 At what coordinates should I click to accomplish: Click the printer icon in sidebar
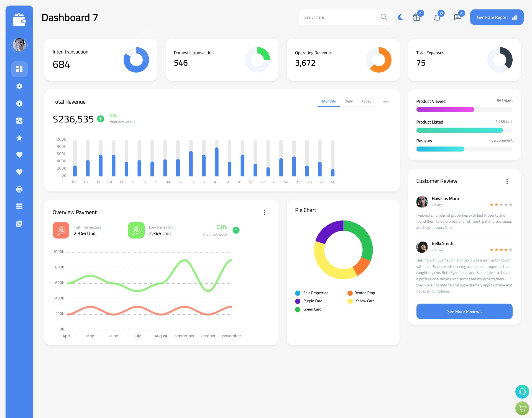click(19, 189)
